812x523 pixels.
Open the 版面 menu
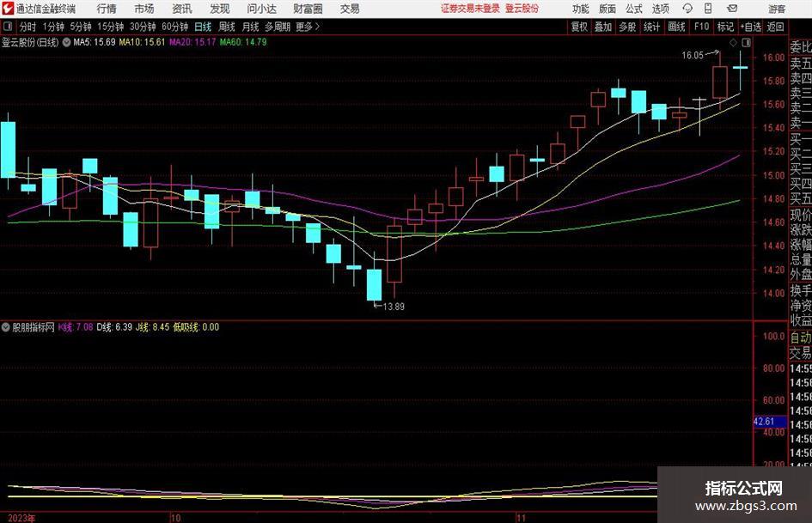tap(607, 9)
